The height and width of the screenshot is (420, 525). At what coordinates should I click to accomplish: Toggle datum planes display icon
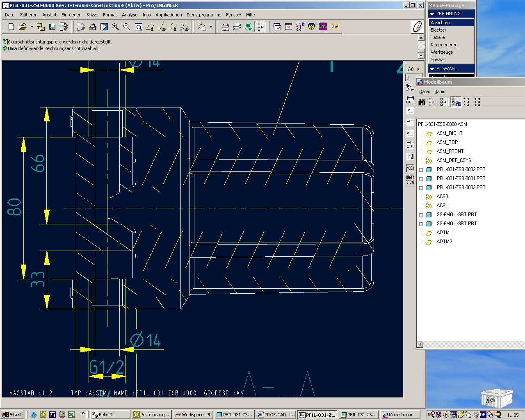click(x=151, y=27)
